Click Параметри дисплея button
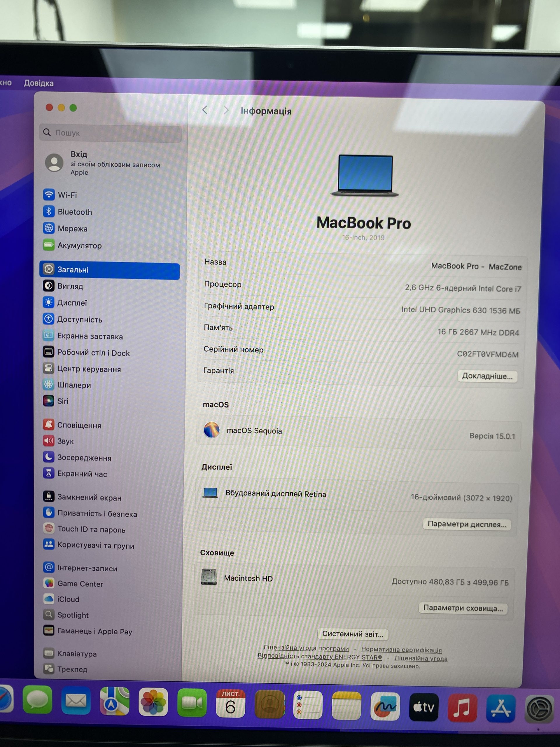This screenshot has height=747, width=560. (467, 524)
